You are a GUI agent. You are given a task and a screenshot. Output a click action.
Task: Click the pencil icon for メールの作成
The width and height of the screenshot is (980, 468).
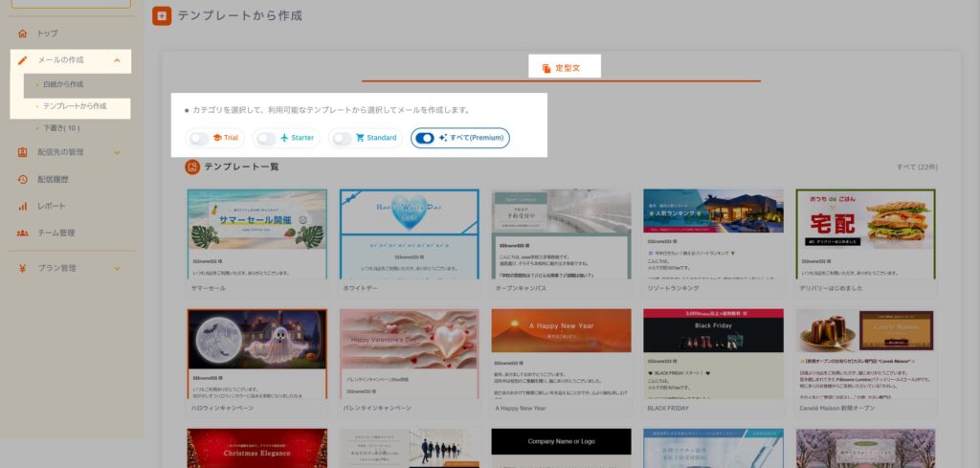(22, 60)
